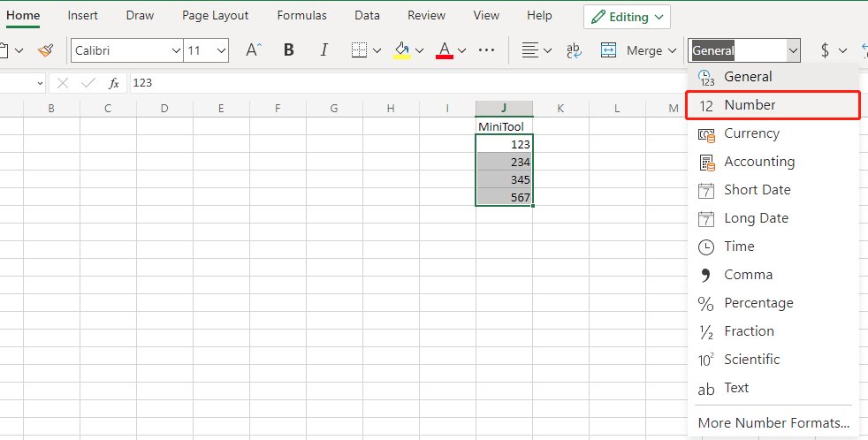Select Comma format option
This screenshot has height=440, width=868.
click(774, 275)
